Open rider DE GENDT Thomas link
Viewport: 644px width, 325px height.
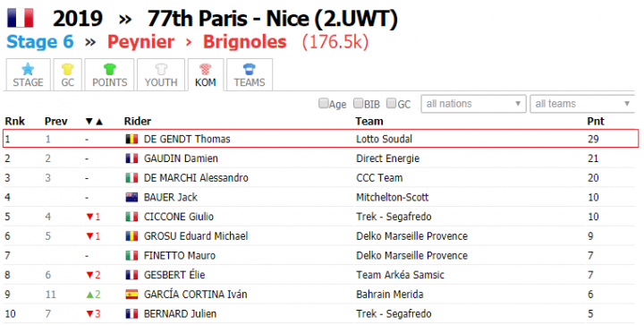point(187,139)
